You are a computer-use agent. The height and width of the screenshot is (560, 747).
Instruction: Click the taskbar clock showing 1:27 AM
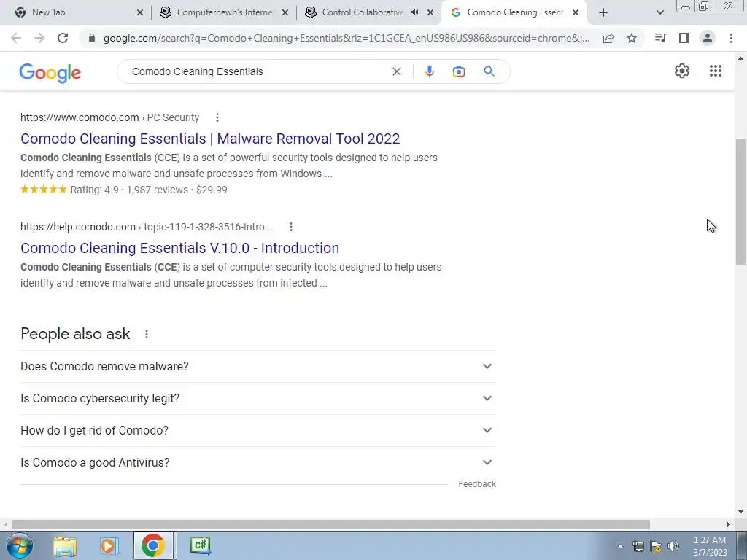click(710, 546)
